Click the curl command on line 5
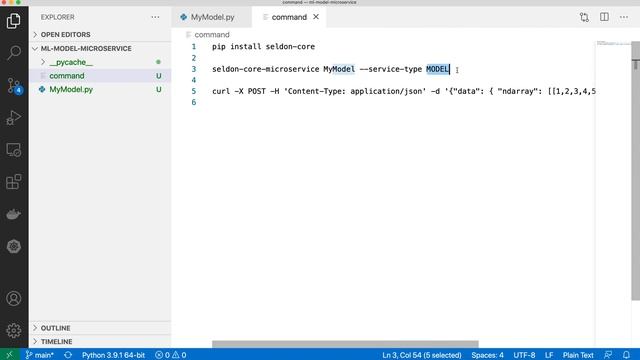The image size is (640, 360). tap(404, 91)
